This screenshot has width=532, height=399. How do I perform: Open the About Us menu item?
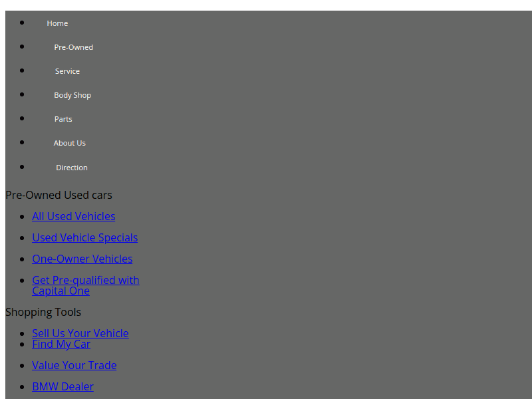pyautogui.click(x=69, y=143)
